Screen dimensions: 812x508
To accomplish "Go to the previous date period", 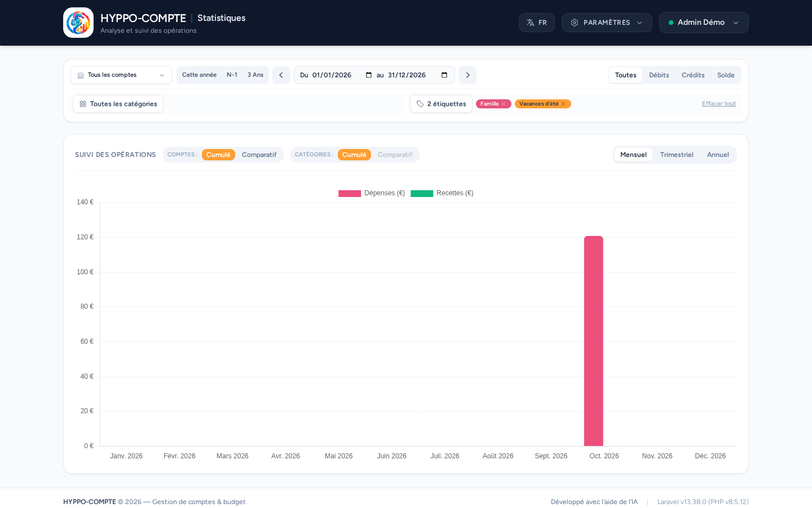I will [x=281, y=75].
